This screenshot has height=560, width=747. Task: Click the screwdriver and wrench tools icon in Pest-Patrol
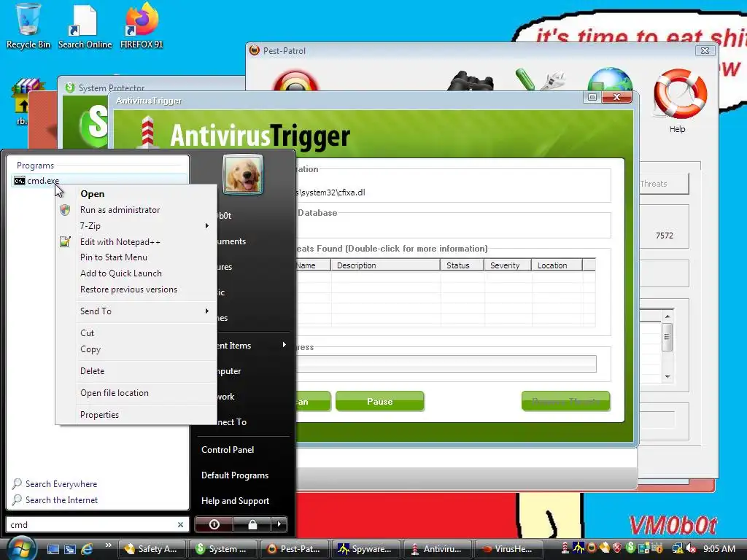pos(540,79)
